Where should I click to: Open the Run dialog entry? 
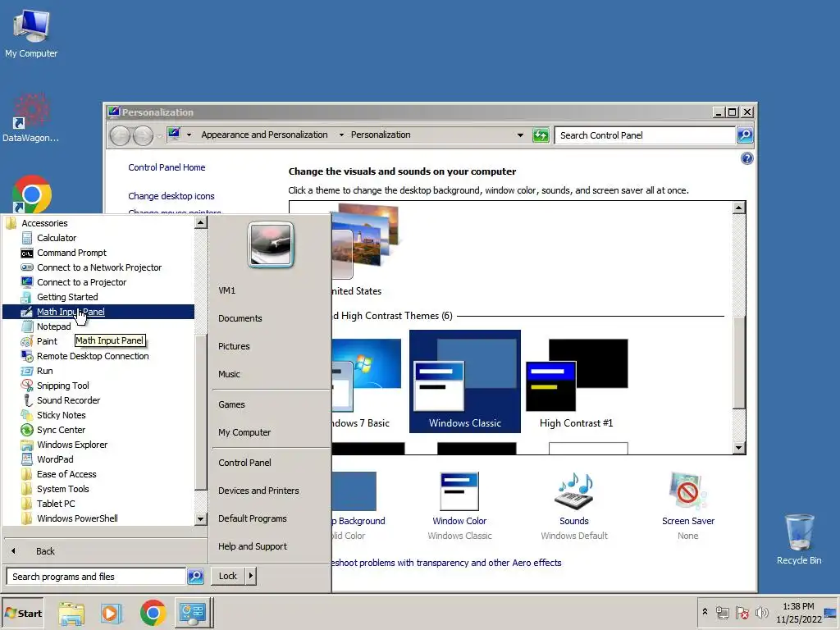click(44, 371)
